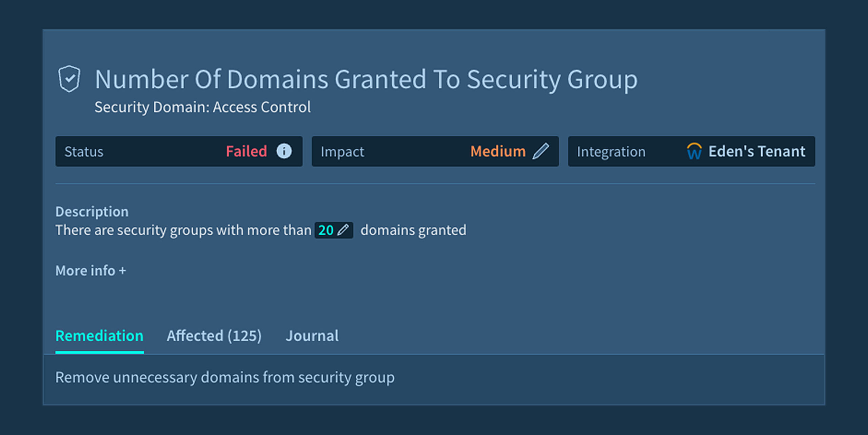Click the info icon next to Failed
The width and height of the screenshot is (868, 435).
pos(284,151)
